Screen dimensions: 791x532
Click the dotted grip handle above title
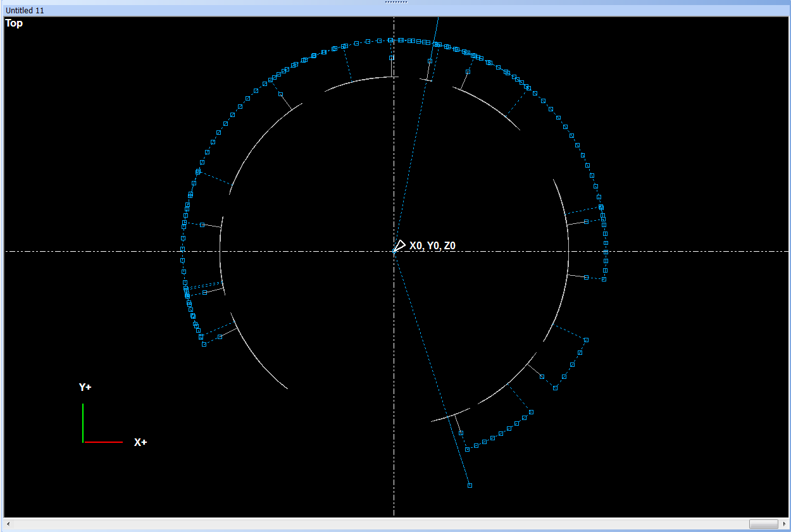tap(396, 2)
